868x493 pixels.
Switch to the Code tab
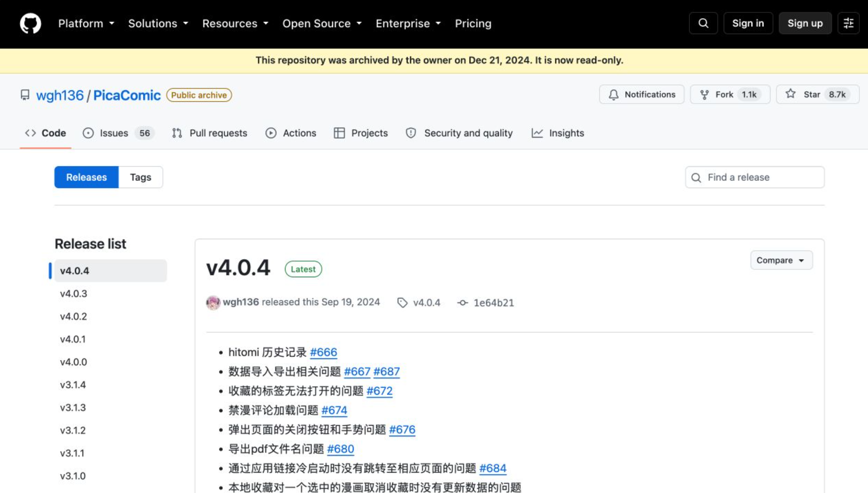click(x=45, y=133)
